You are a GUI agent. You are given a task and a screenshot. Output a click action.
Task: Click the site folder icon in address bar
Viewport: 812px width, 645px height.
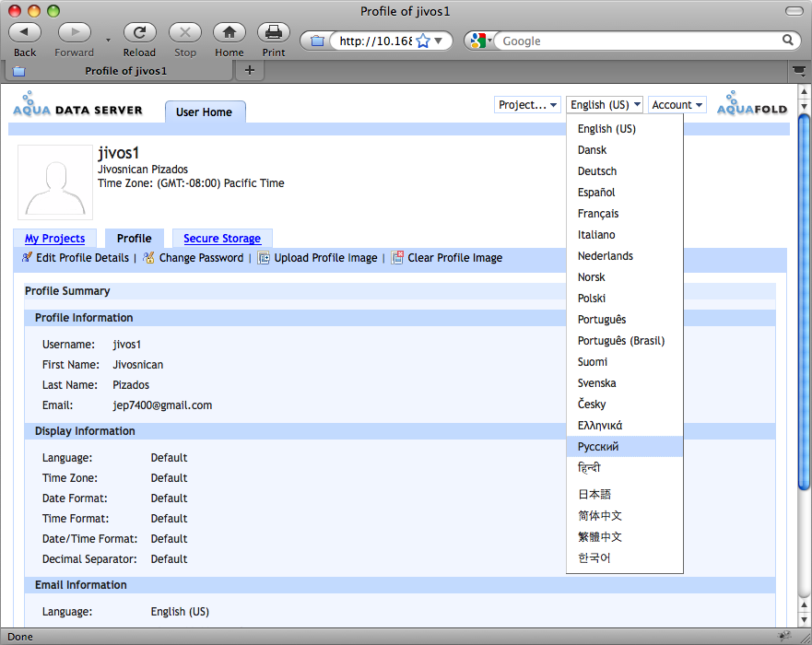tap(317, 41)
